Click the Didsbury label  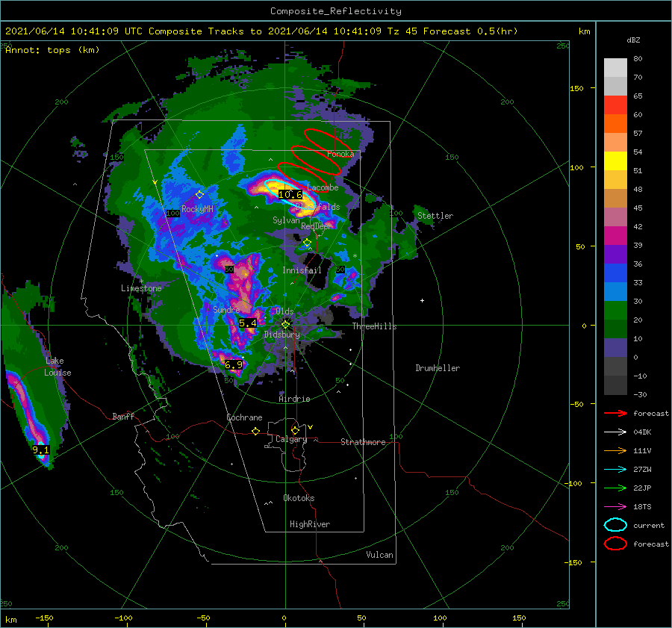click(281, 335)
